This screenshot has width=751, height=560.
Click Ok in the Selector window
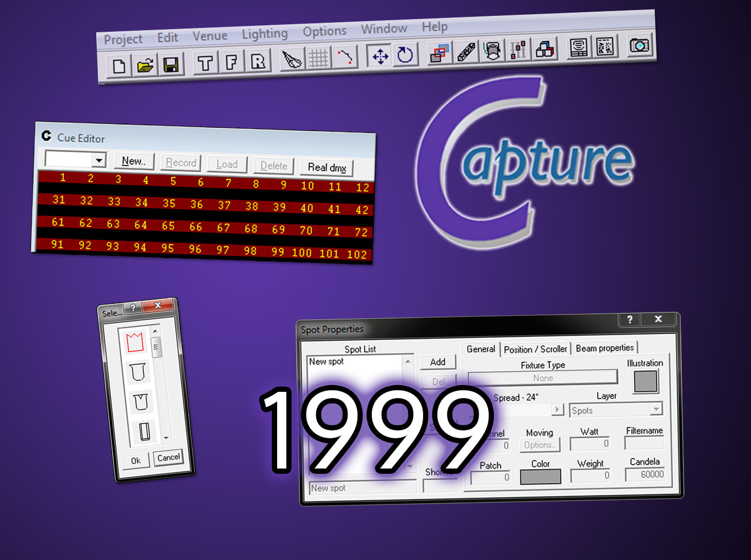pyautogui.click(x=136, y=461)
